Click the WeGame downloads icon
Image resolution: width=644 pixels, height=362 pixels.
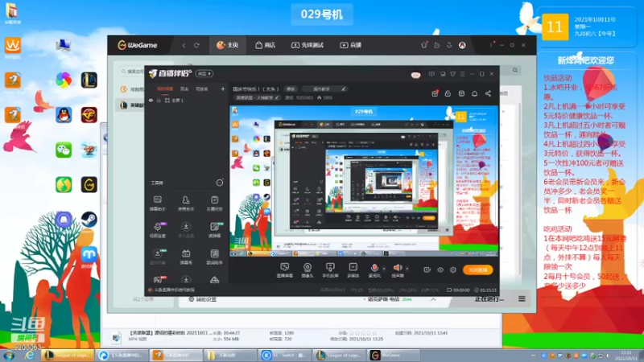click(449, 45)
